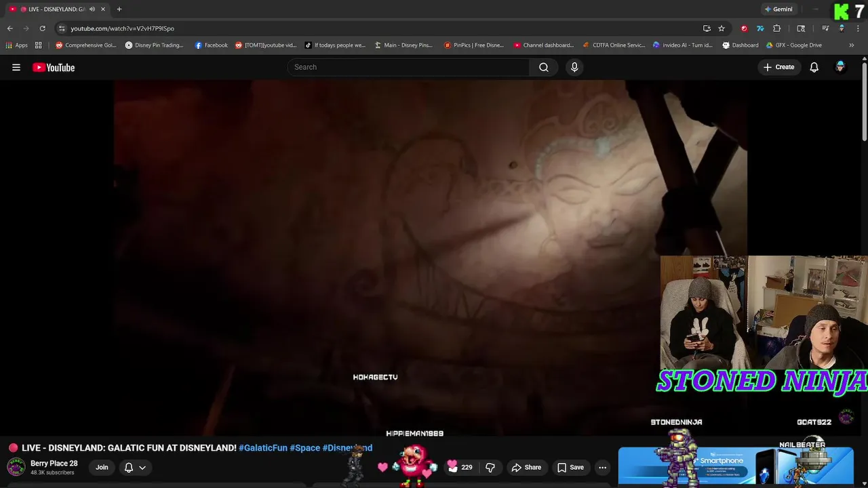Open the Chrome profile avatar
This screenshot has width=868, height=488.
pyautogui.click(x=842, y=28)
